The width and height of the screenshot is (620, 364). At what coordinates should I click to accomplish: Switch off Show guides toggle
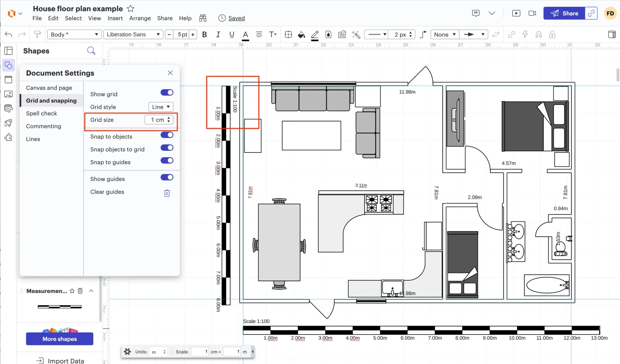[167, 177]
